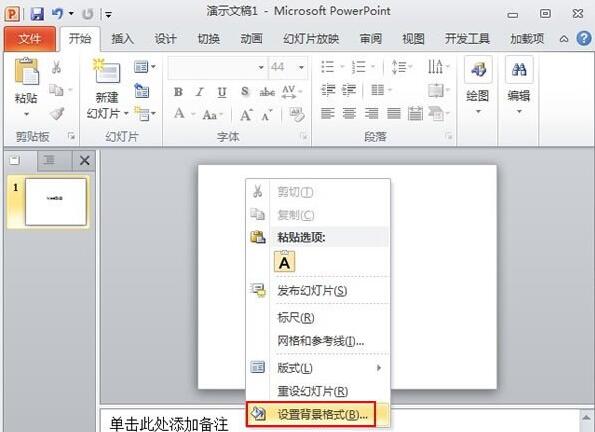The image size is (595, 432).
Task: Open the 审阅 ribbon tab
Action: 371,39
